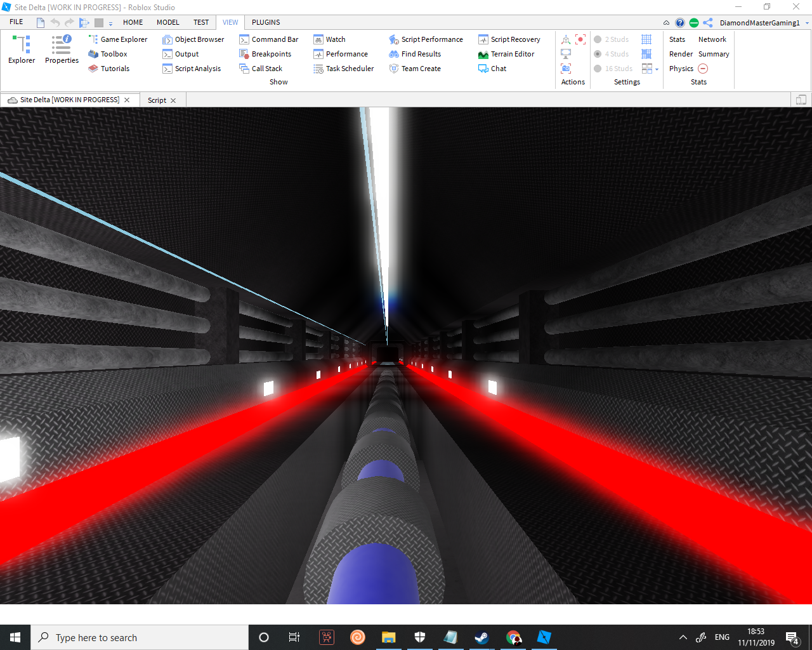Open the Terrain Editor
This screenshot has width=812, height=650.
[511, 54]
